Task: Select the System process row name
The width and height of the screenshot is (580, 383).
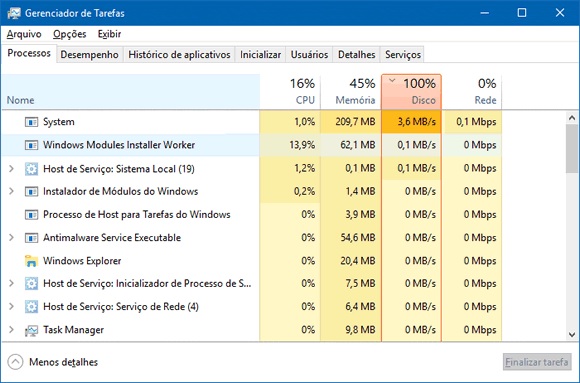Action: point(58,122)
